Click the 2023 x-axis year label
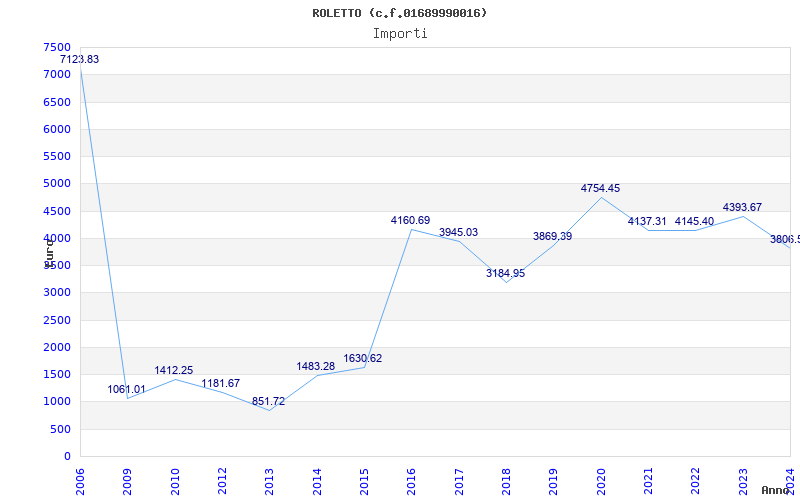Screen dimensions: 800x500 click(x=743, y=481)
